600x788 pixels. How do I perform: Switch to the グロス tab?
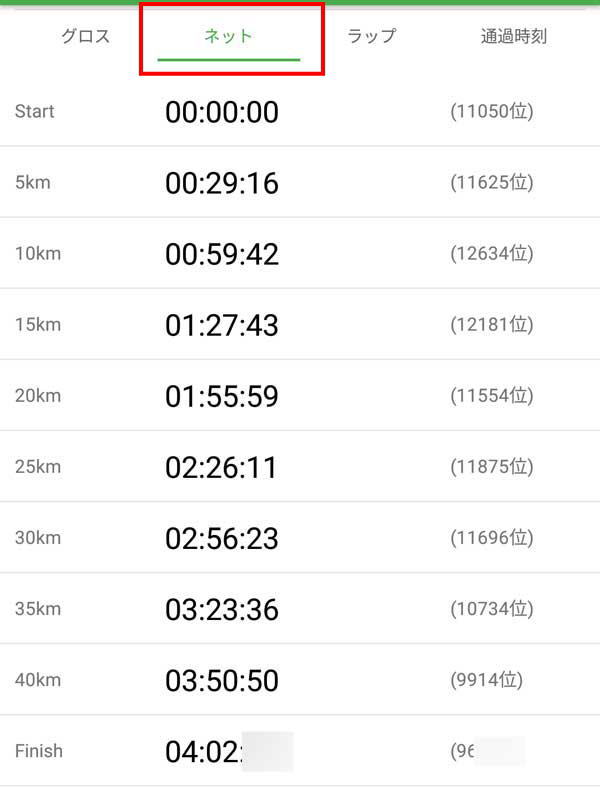point(84,37)
